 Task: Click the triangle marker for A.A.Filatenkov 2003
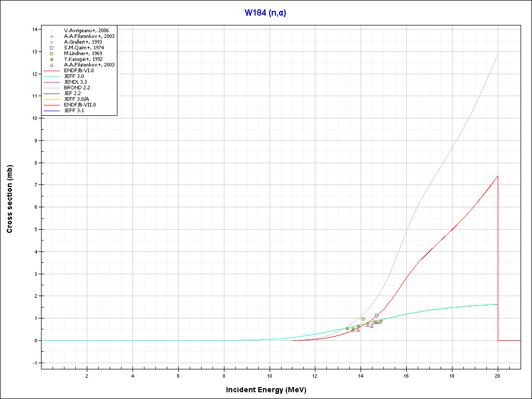(x=52, y=65)
